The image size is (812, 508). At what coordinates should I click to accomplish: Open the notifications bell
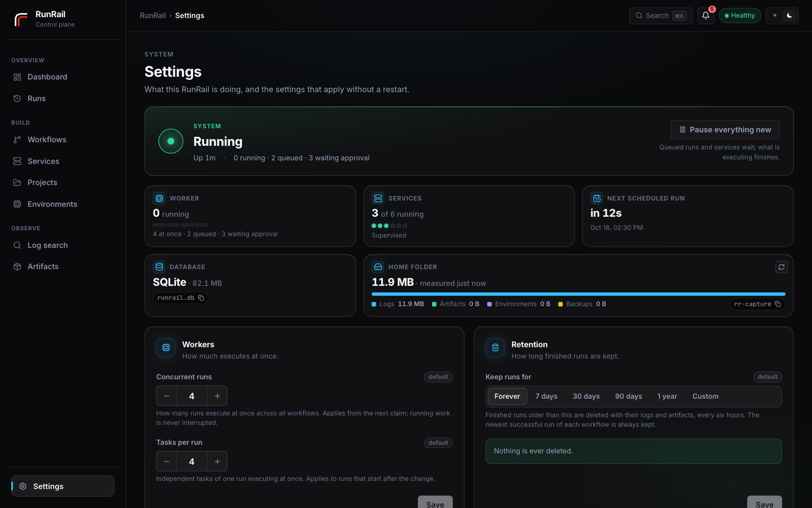(x=706, y=16)
